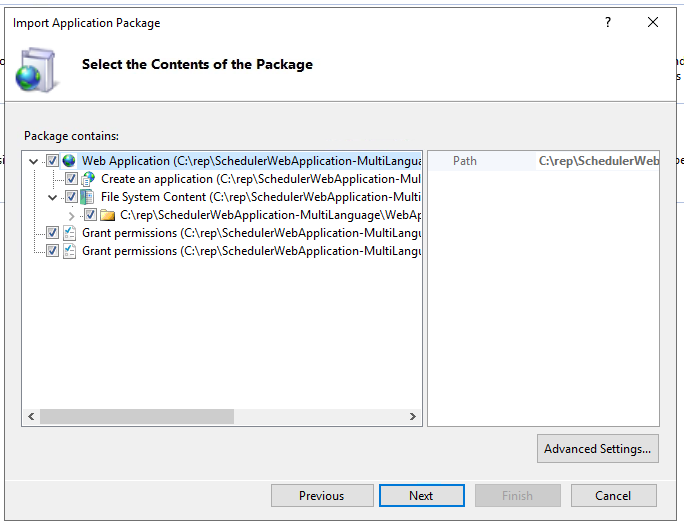Viewport: 684px width, 525px height.
Task: Click the help question mark in title bar
Action: (608, 22)
